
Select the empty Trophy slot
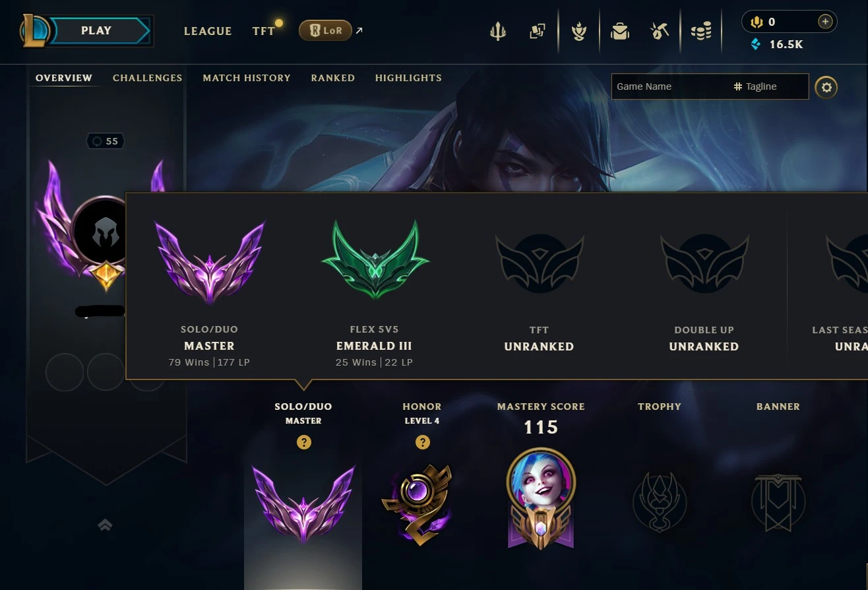click(x=660, y=502)
